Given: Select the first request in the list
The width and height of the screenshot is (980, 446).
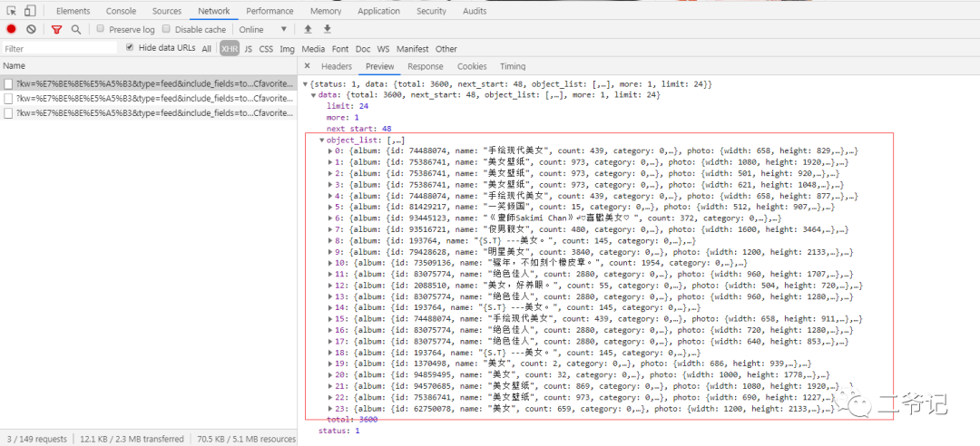Looking at the screenshot, I should pos(148,83).
